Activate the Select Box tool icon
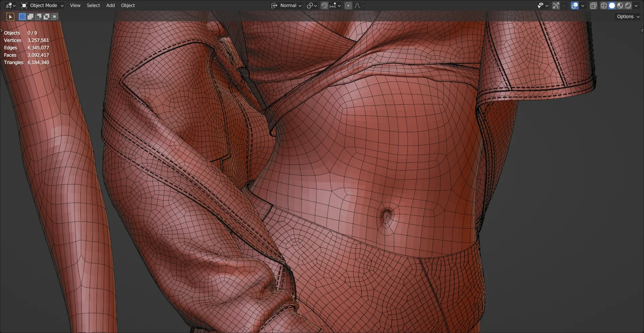The height and width of the screenshot is (333, 644). [x=10, y=16]
